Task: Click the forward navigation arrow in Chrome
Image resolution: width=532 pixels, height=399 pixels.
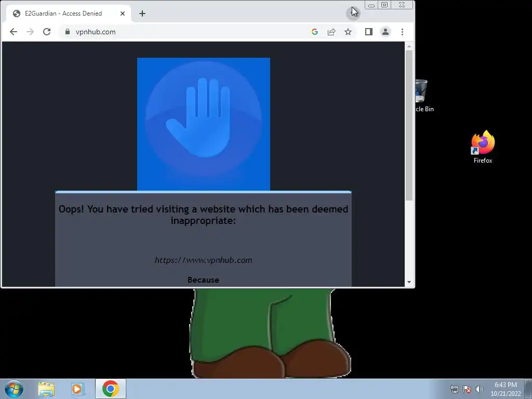Action: pos(30,32)
